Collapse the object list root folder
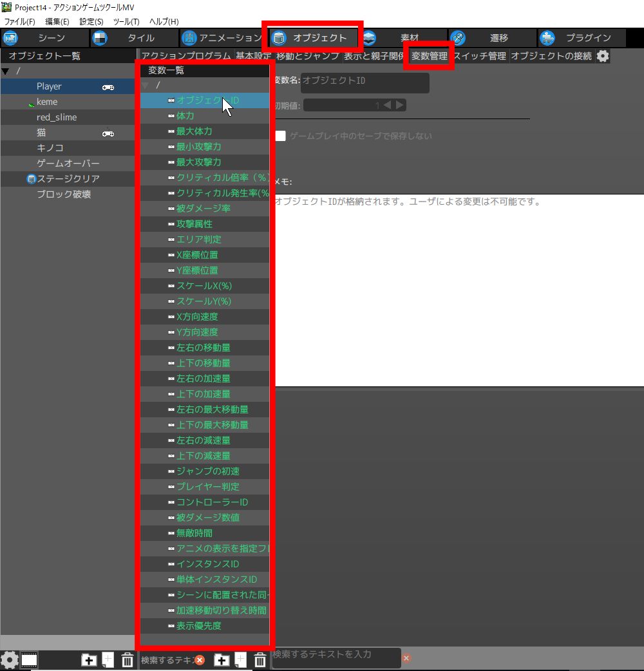 tap(6, 71)
